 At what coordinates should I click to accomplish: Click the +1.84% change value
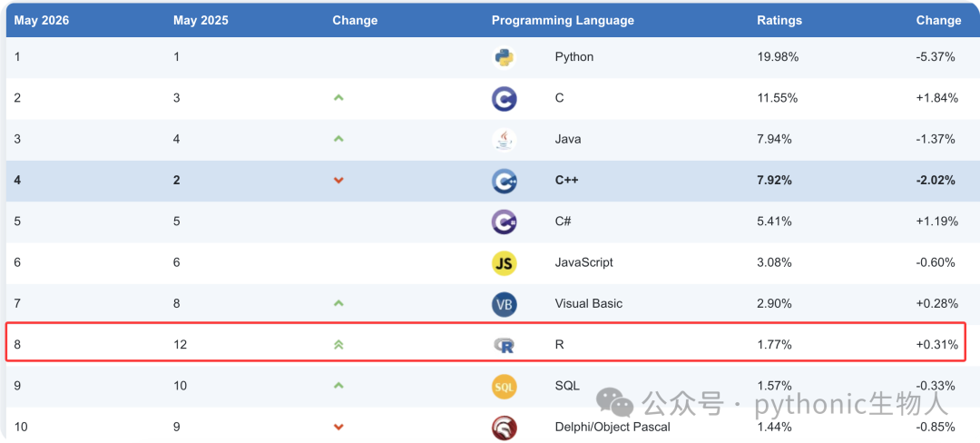936,98
